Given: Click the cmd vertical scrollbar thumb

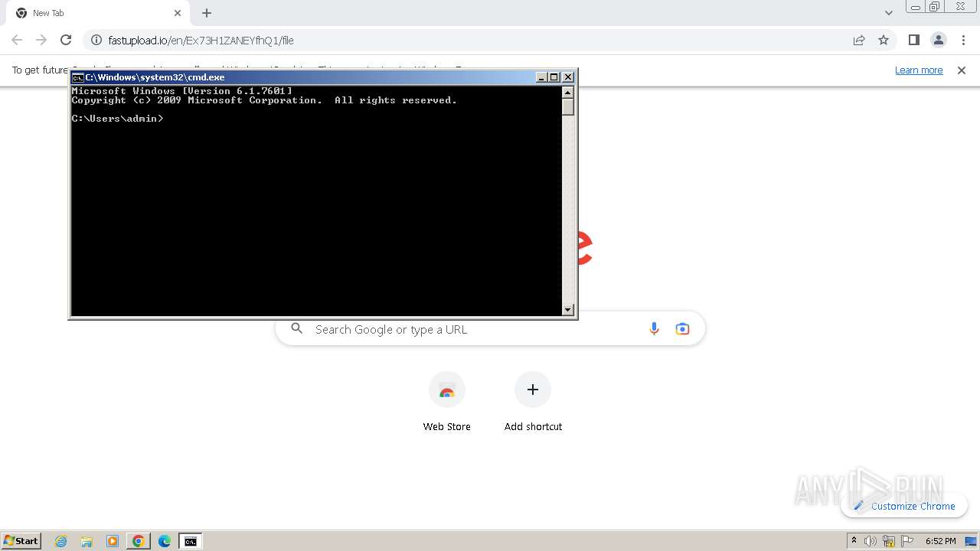Looking at the screenshot, I should point(568,106).
